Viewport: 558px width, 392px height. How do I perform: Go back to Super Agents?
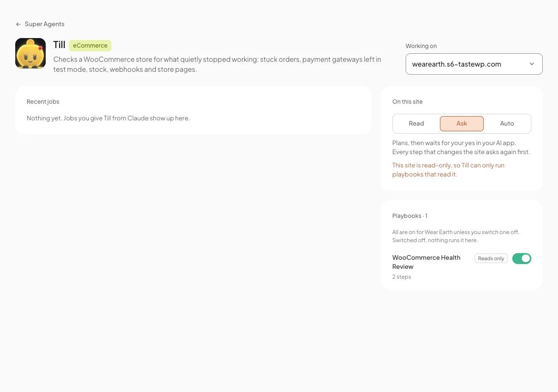(x=40, y=24)
